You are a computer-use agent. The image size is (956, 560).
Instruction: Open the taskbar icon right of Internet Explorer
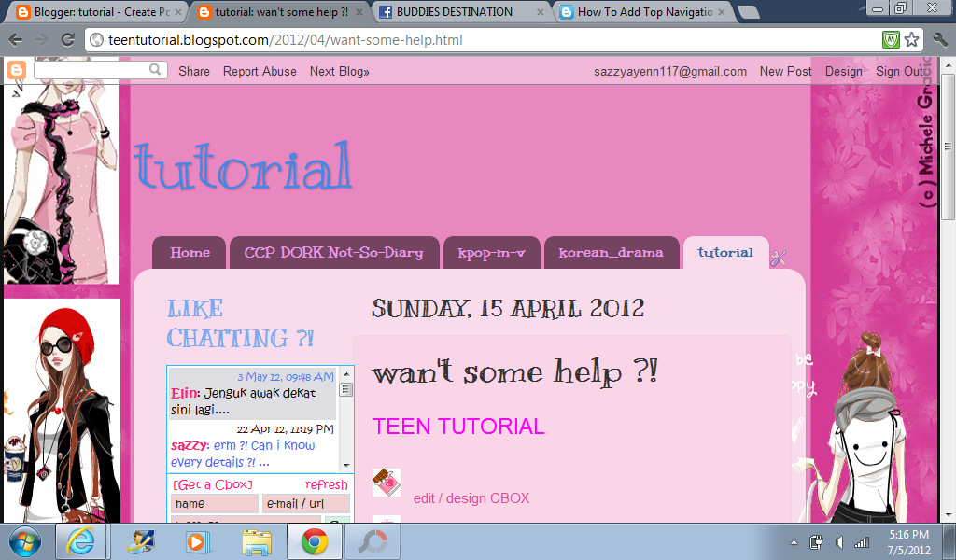click(x=140, y=541)
